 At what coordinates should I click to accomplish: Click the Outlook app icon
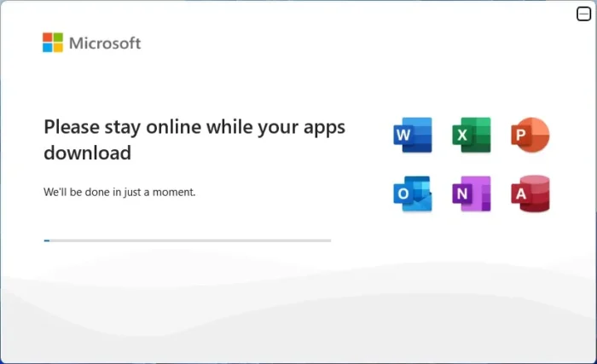pyautogui.click(x=412, y=194)
